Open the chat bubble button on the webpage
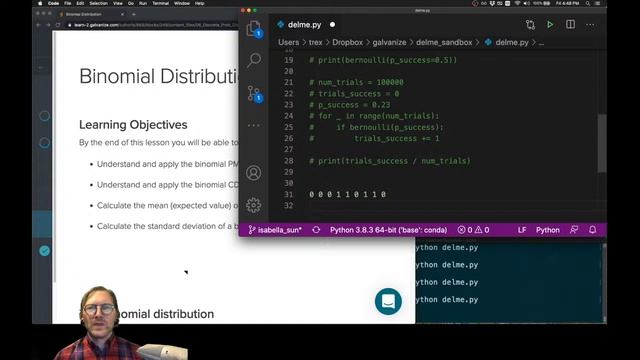This screenshot has height=360, width=640. click(388, 302)
